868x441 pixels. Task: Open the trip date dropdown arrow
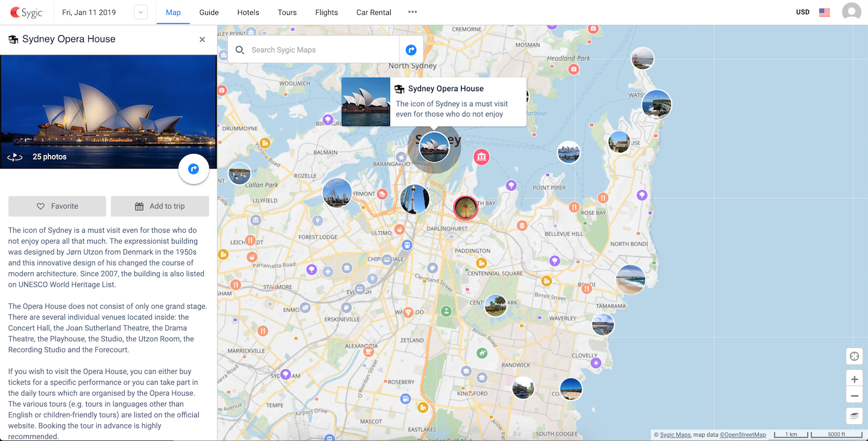pyautogui.click(x=140, y=12)
